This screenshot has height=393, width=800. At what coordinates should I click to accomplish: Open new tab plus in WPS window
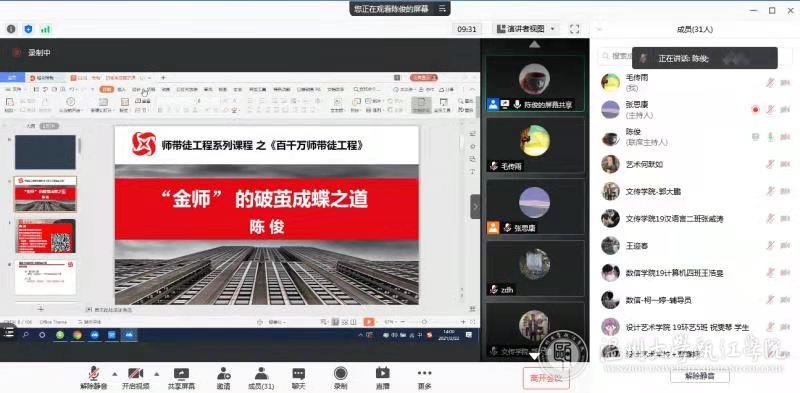click(x=163, y=78)
